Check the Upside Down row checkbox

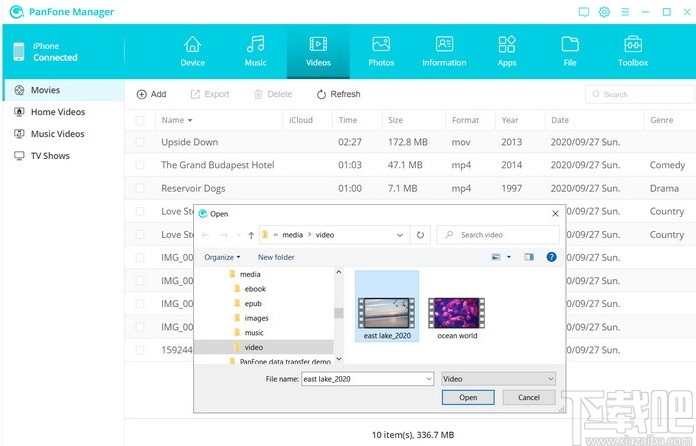click(140, 142)
